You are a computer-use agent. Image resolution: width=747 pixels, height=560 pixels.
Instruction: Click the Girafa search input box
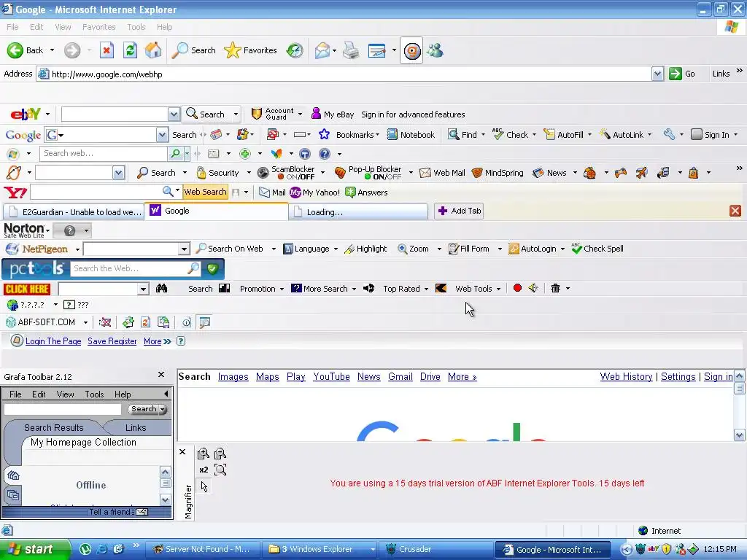63,409
